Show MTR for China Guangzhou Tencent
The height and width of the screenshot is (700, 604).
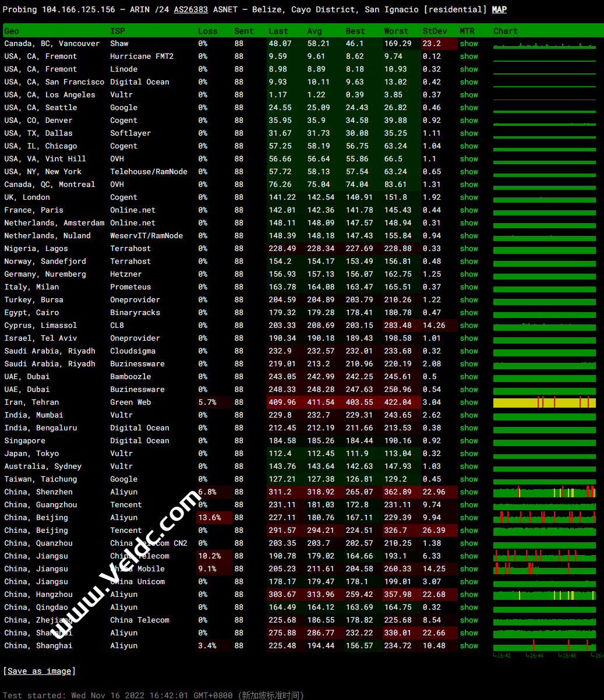point(469,505)
